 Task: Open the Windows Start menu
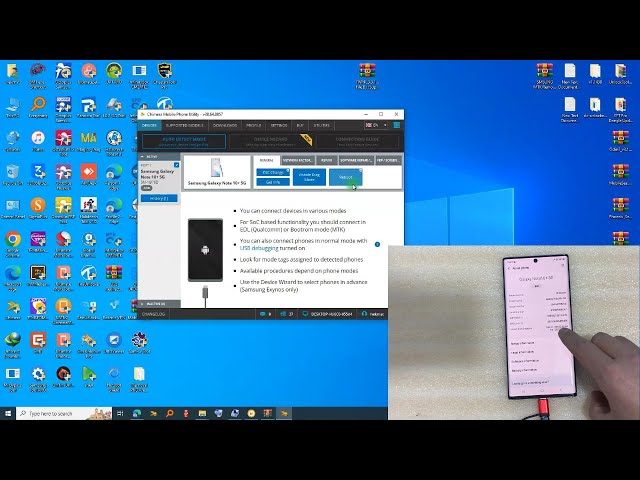[8, 413]
